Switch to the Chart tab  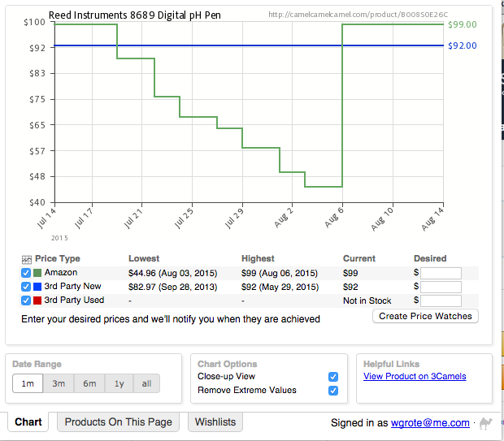tap(28, 422)
